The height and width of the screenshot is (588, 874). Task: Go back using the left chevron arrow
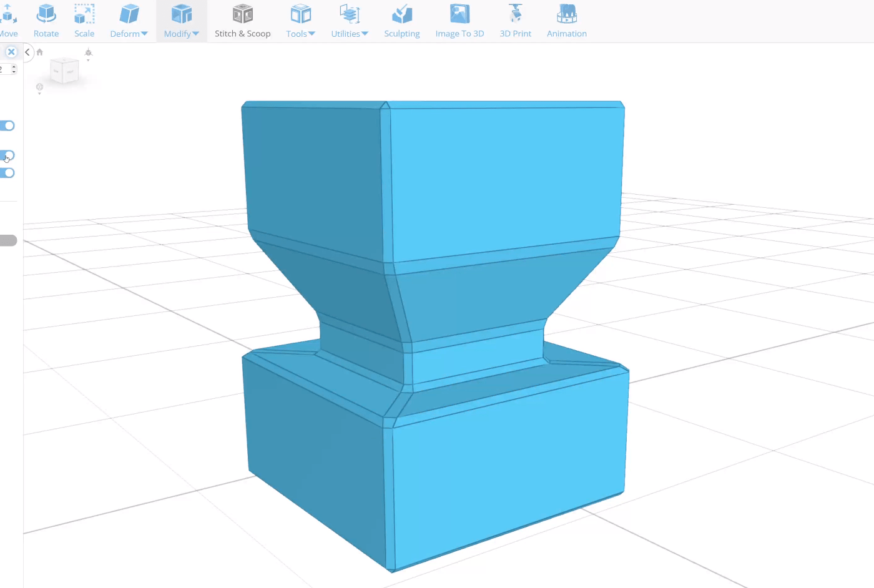pyautogui.click(x=27, y=52)
